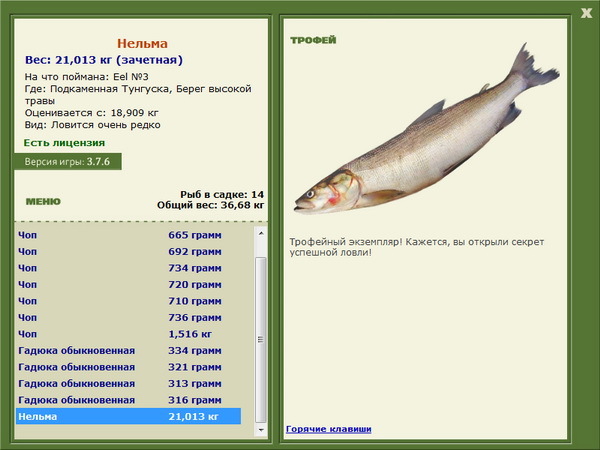Viewport: 600px width, 450px height.
Task: Select the highlighted Нельма 21,013 кг row
Action: point(128,416)
